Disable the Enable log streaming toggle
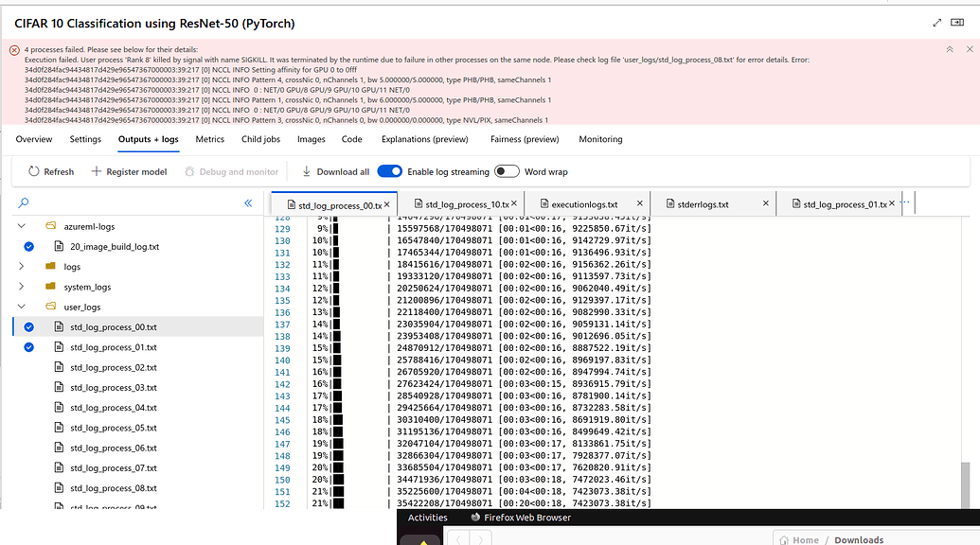 [x=389, y=171]
